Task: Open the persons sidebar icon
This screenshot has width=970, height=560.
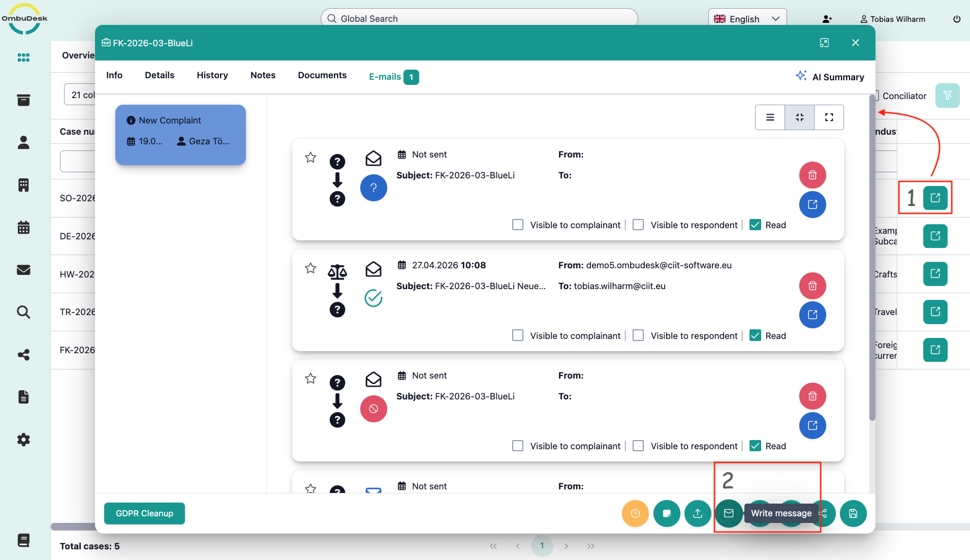Action: tap(23, 143)
